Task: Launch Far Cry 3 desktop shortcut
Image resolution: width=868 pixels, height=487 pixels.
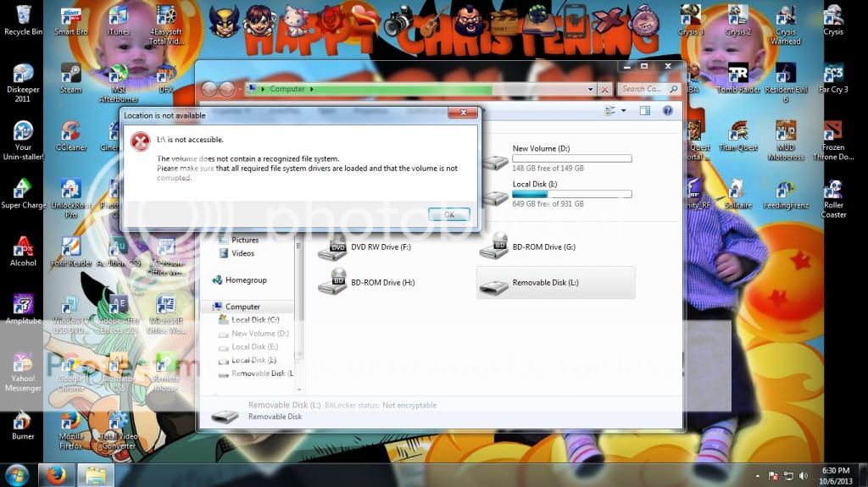Action: tap(833, 78)
